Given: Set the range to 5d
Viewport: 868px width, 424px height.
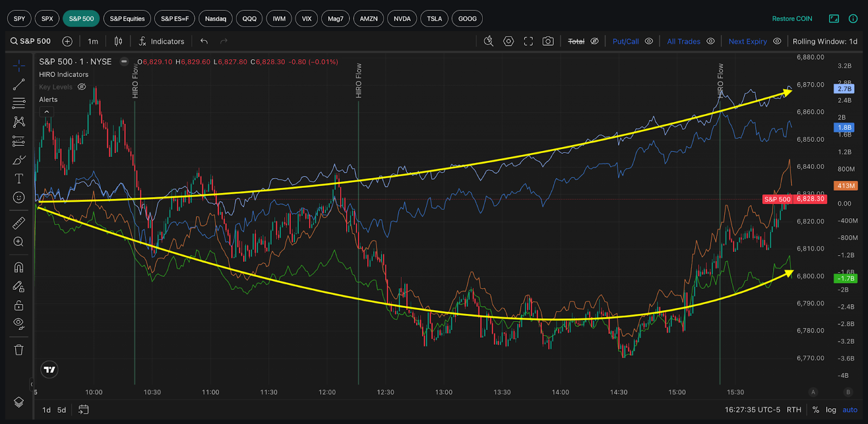Looking at the screenshot, I should [62, 410].
